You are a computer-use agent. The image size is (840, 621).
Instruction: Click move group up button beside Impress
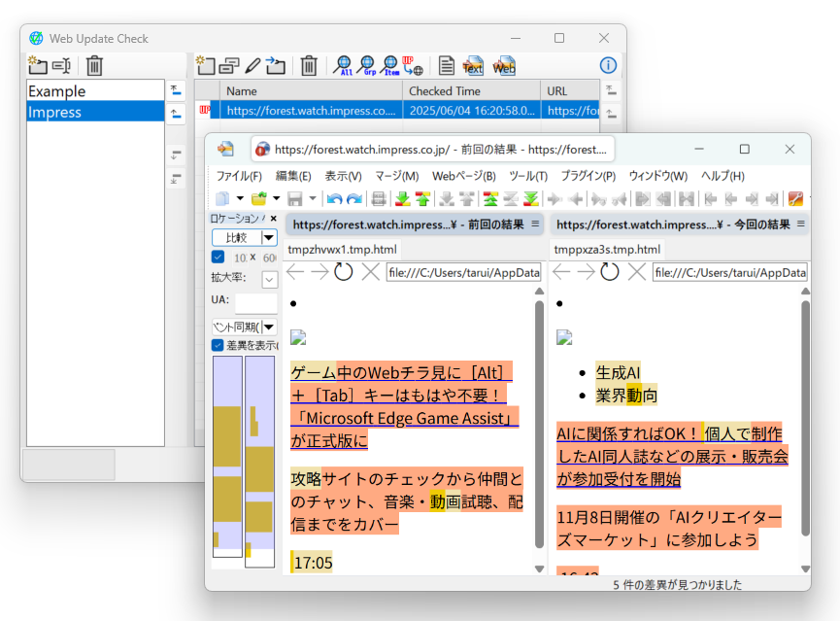[x=176, y=114]
